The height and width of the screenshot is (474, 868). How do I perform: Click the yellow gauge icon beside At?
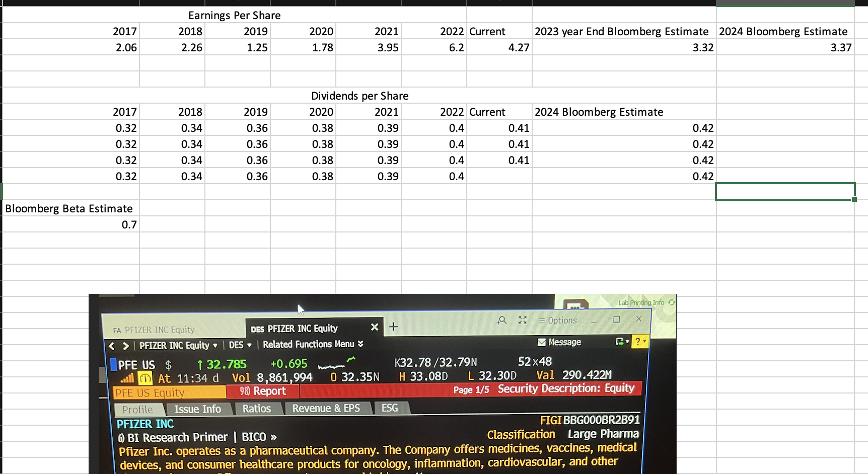click(x=146, y=378)
